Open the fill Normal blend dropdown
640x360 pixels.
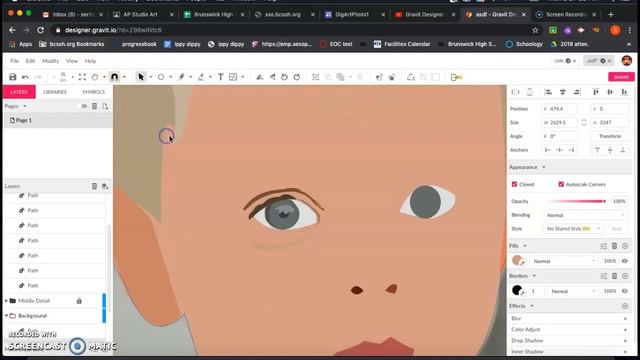(563, 261)
